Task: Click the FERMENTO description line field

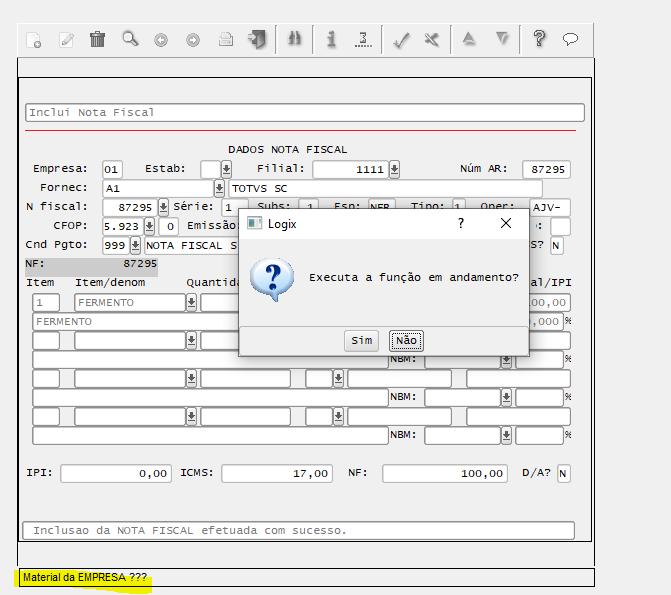Action: coord(136,321)
